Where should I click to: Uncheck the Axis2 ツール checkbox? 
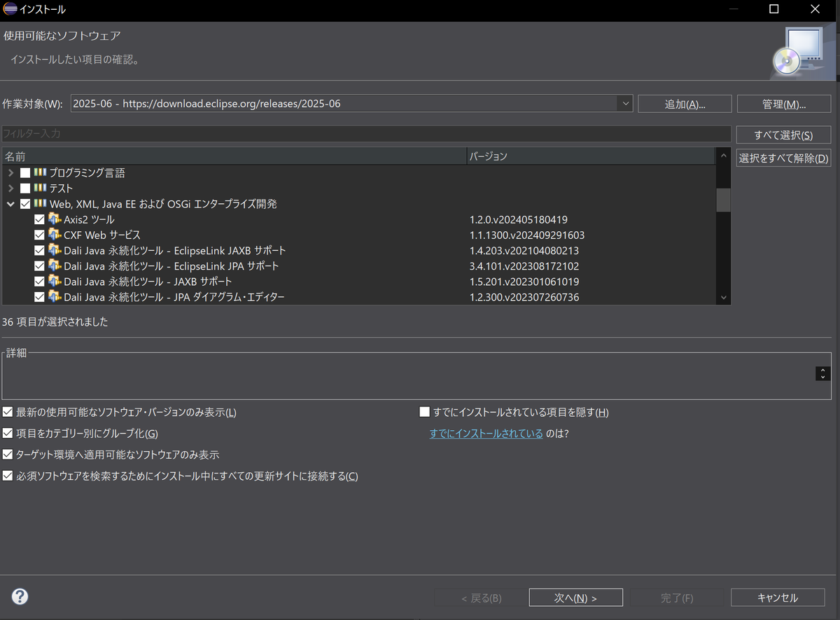click(39, 219)
